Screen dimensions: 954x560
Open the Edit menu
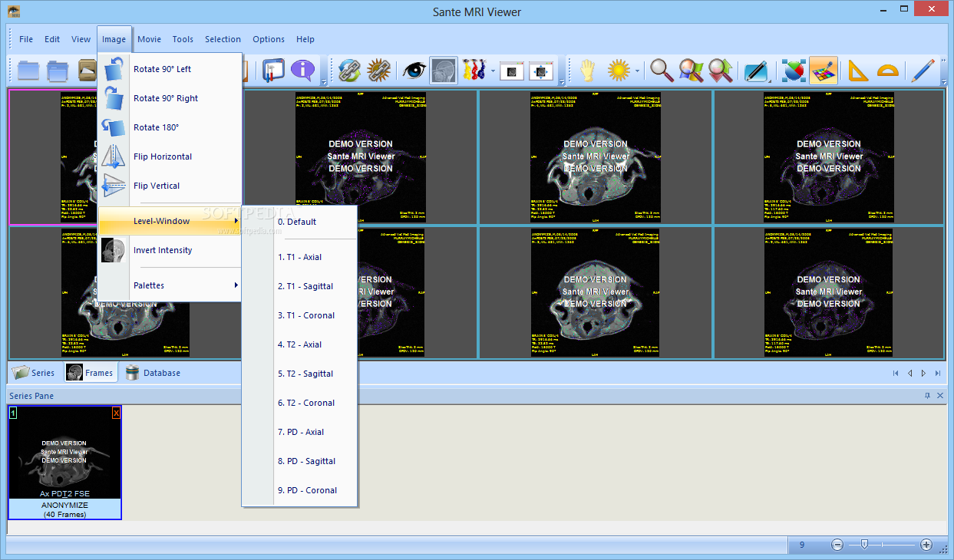tap(52, 39)
